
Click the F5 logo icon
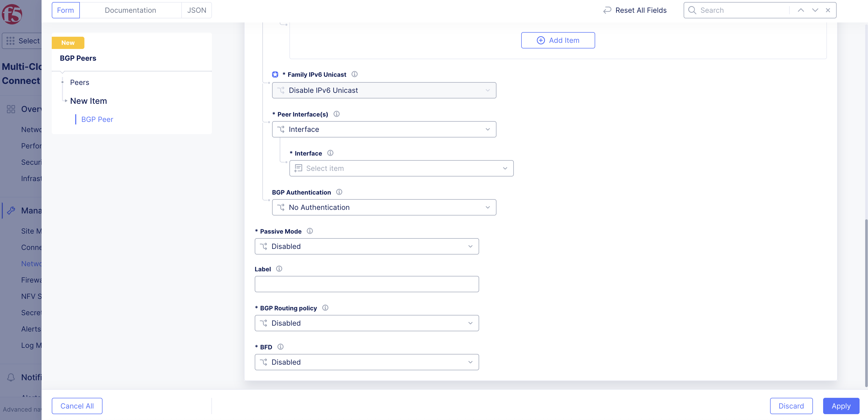[x=12, y=14]
